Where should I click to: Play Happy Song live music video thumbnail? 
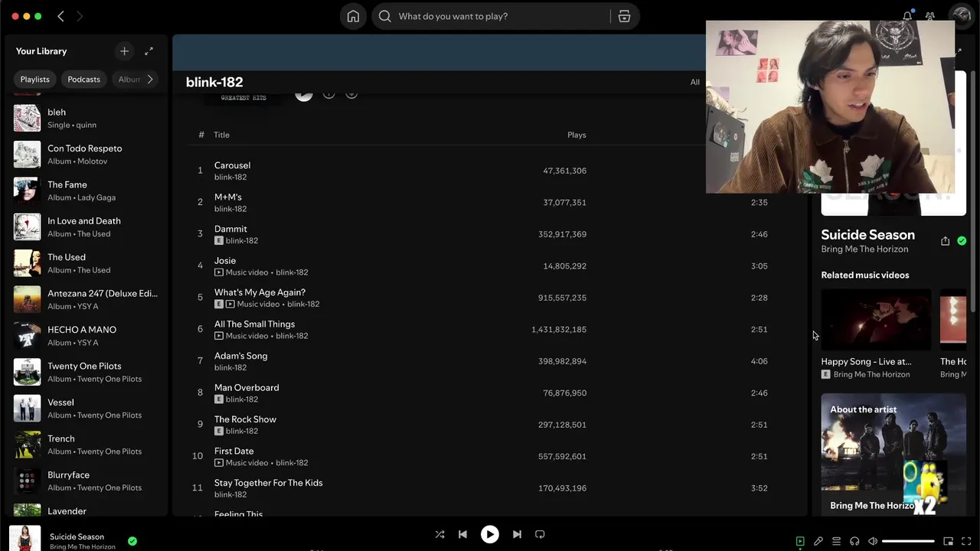coord(876,320)
